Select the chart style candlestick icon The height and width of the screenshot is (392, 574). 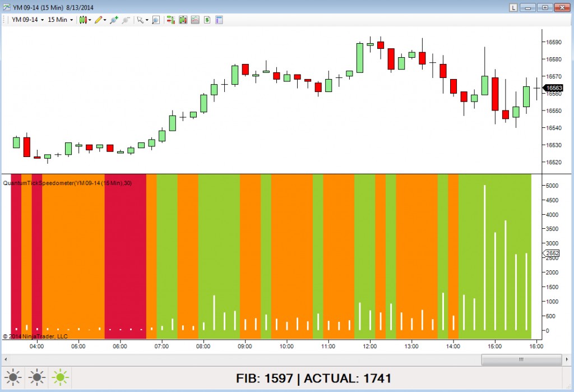(x=83, y=20)
